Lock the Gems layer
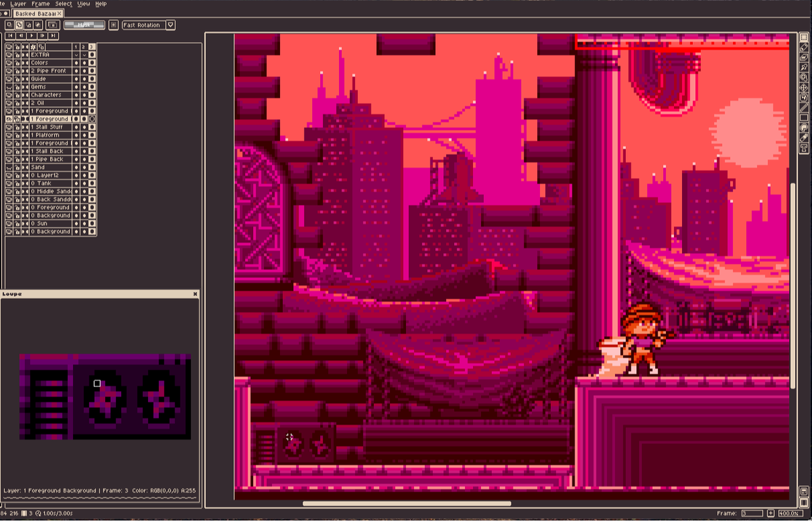Screen dimensions: 812x521 pyautogui.click(x=18, y=87)
